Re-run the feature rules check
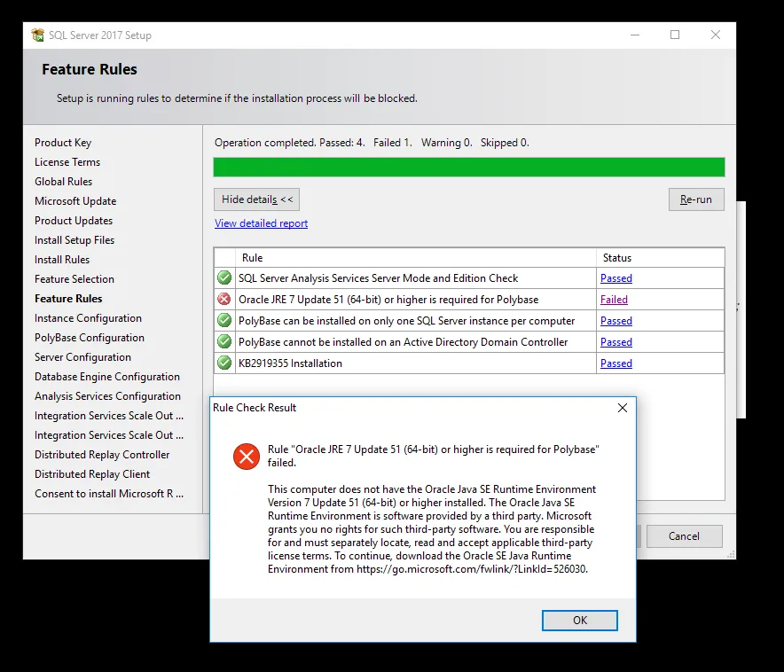784x672 pixels. click(x=696, y=199)
